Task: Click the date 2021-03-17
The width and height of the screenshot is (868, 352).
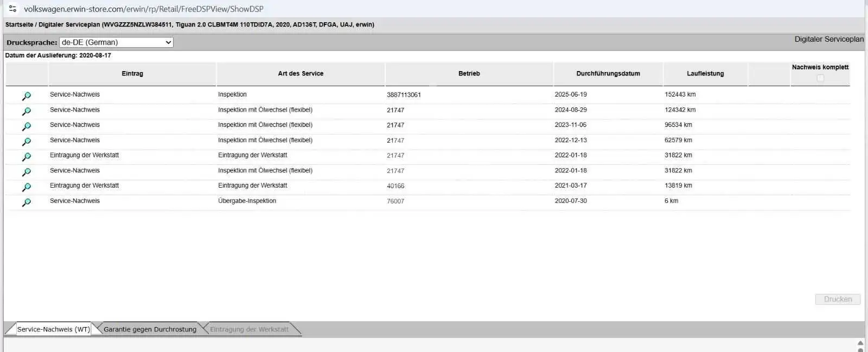Action: (571, 185)
